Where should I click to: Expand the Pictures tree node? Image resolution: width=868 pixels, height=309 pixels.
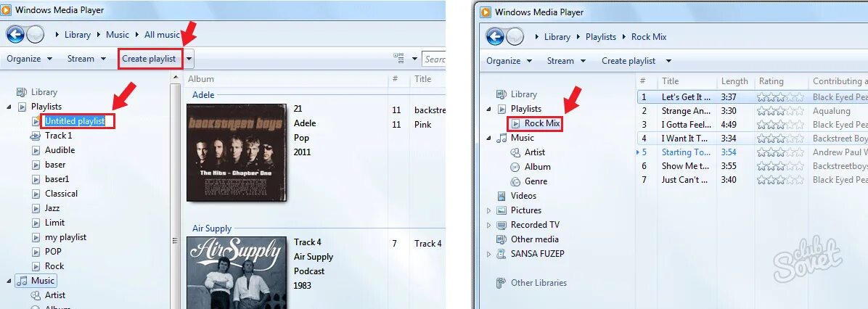point(489,210)
